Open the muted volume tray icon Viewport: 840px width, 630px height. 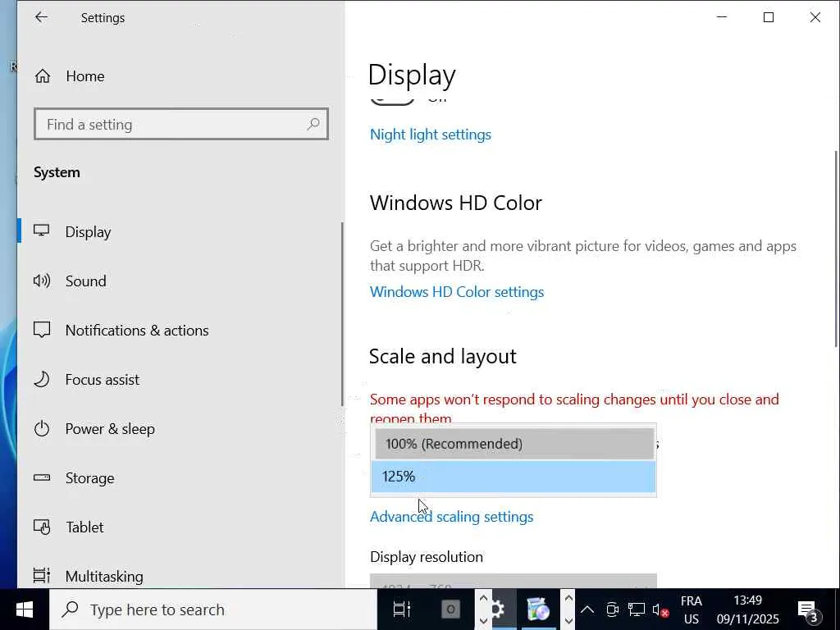coord(660,610)
